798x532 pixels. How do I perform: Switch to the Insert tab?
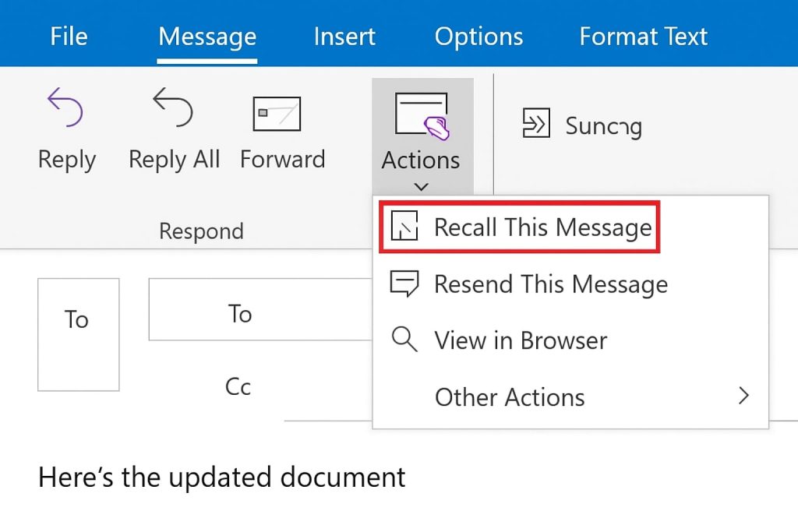coord(344,36)
